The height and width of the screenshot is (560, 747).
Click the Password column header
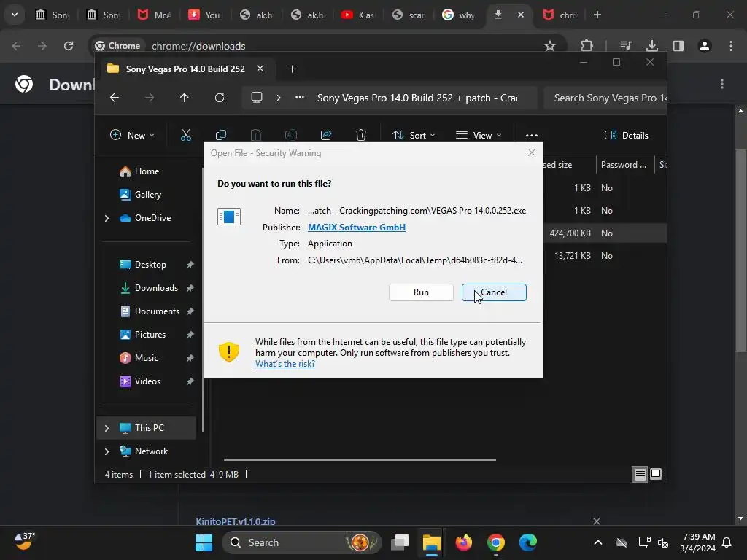[624, 165]
